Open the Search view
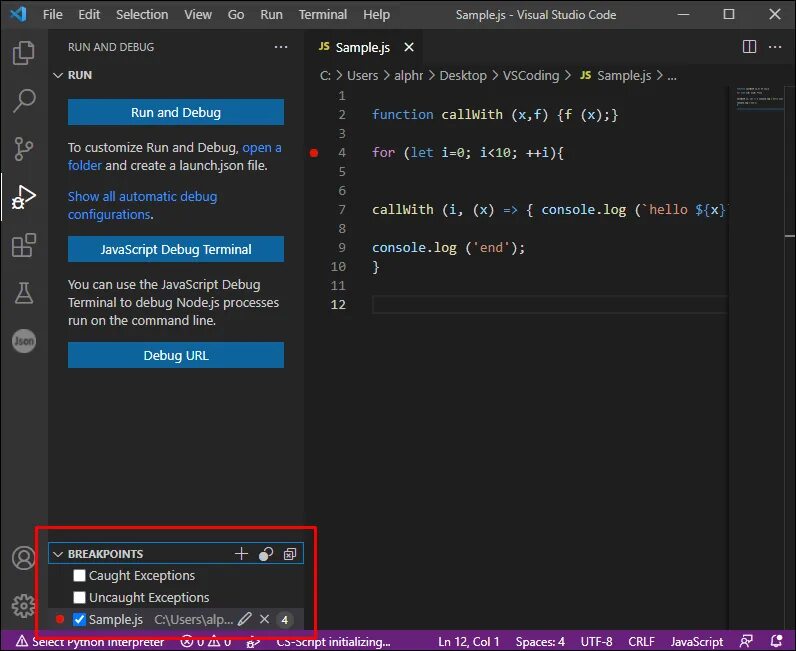Screen dimensions: 796x651 pyautogui.click(x=23, y=101)
